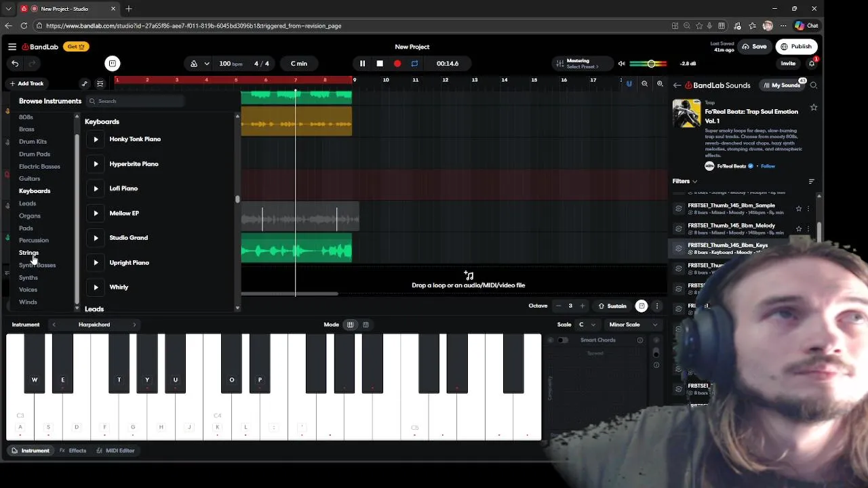Viewport: 868px width, 488px height.
Task: Select the Synth Basses category
Action: [37, 265]
